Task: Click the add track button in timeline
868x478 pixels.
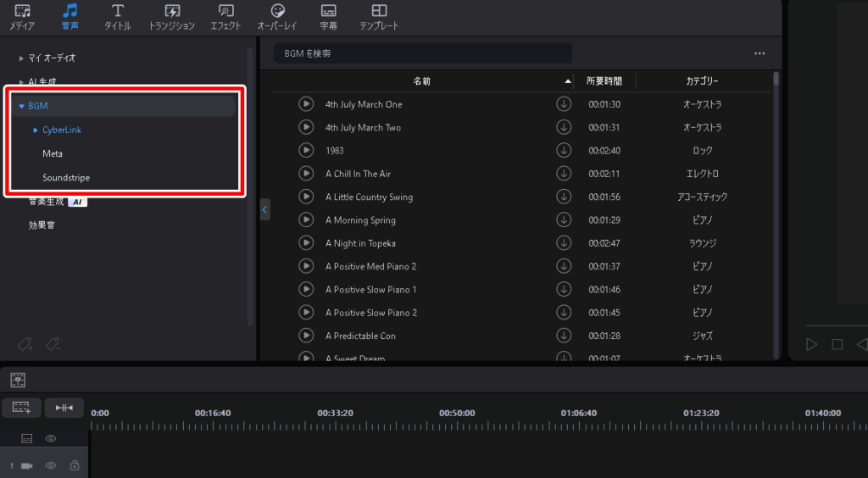Action: coord(21,408)
